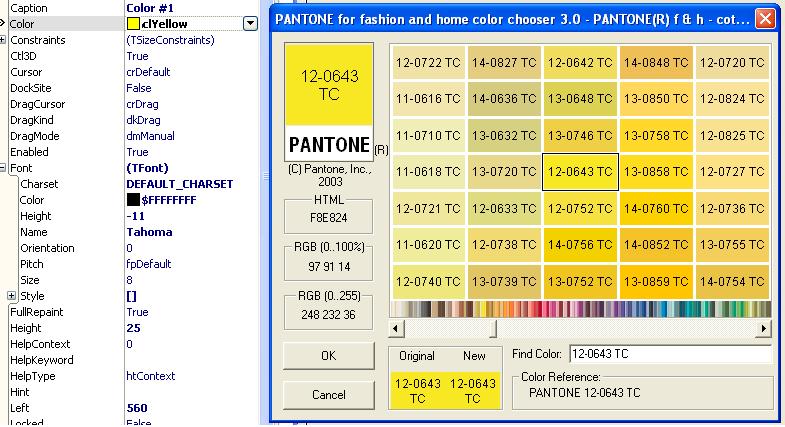
Task: Select the 11-0616 TC color swatch
Action: (429, 99)
